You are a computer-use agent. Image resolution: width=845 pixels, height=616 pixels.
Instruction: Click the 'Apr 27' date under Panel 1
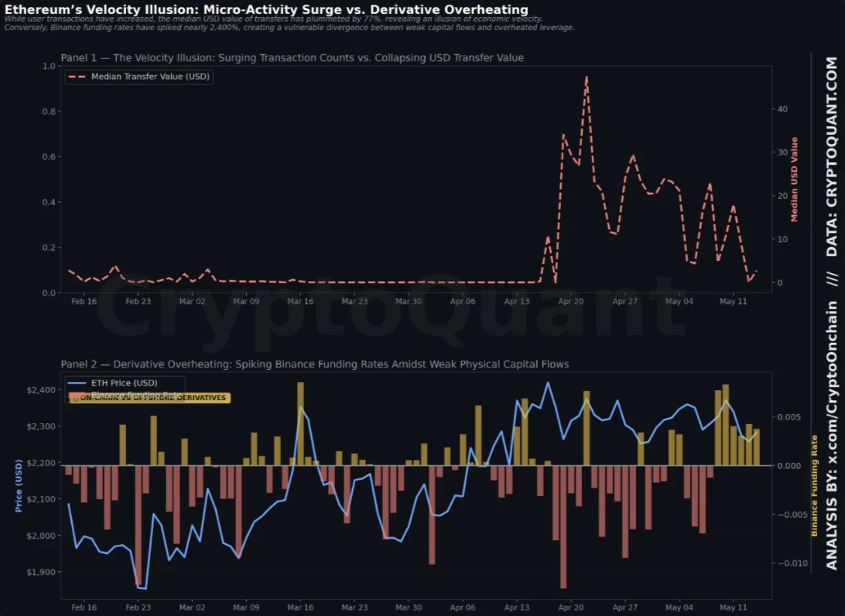coord(625,301)
